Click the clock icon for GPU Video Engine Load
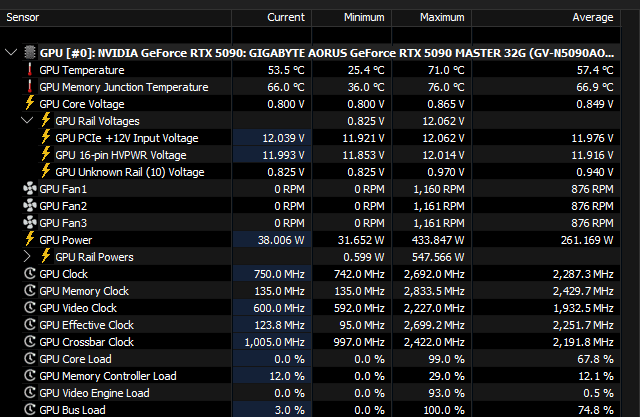 pos(30,393)
